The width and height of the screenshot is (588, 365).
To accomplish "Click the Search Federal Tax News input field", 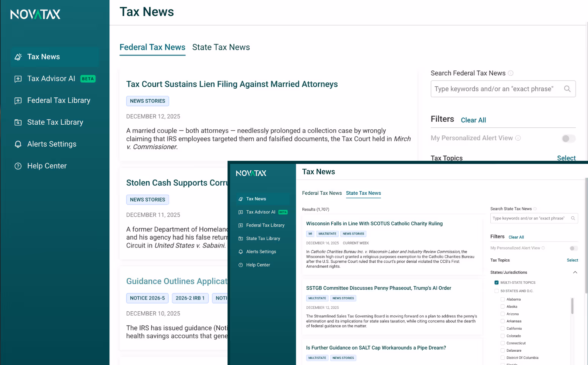I will 503,89.
